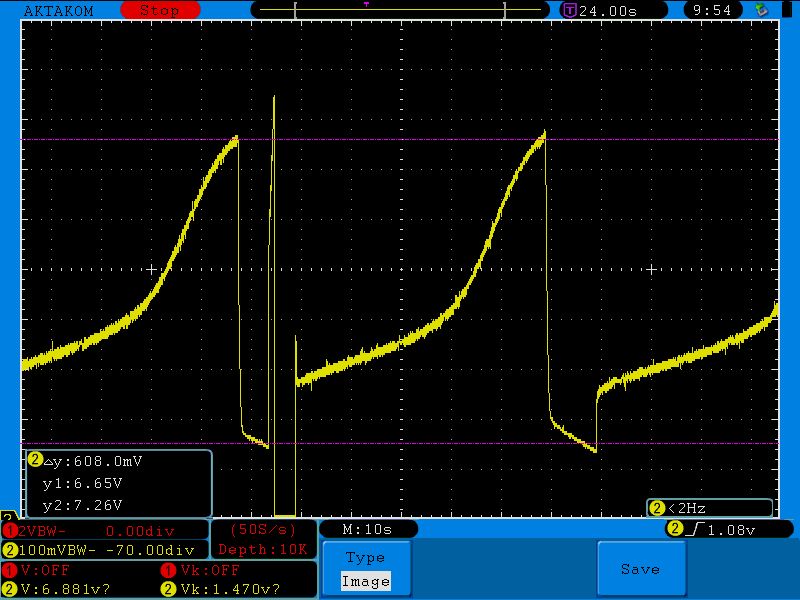The height and width of the screenshot is (600, 800).
Task: Click the channel 2 frequency counter icon
Action: click(x=657, y=508)
